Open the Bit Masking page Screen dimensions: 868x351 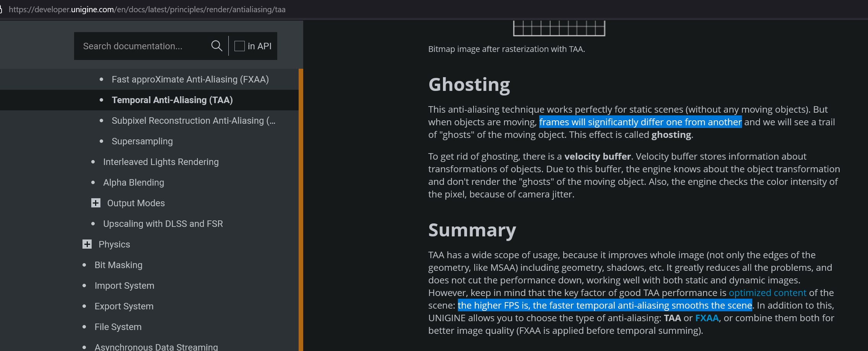pos(118,265)
